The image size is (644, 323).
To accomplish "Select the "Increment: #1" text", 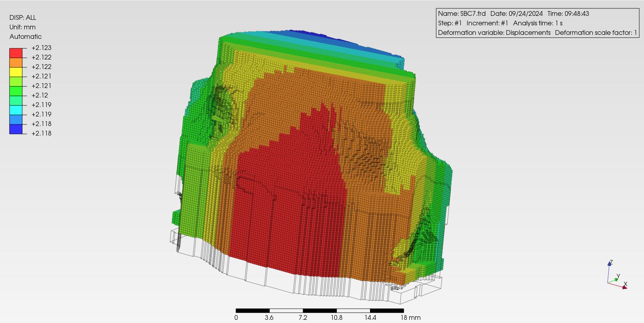I will (487, 23).
